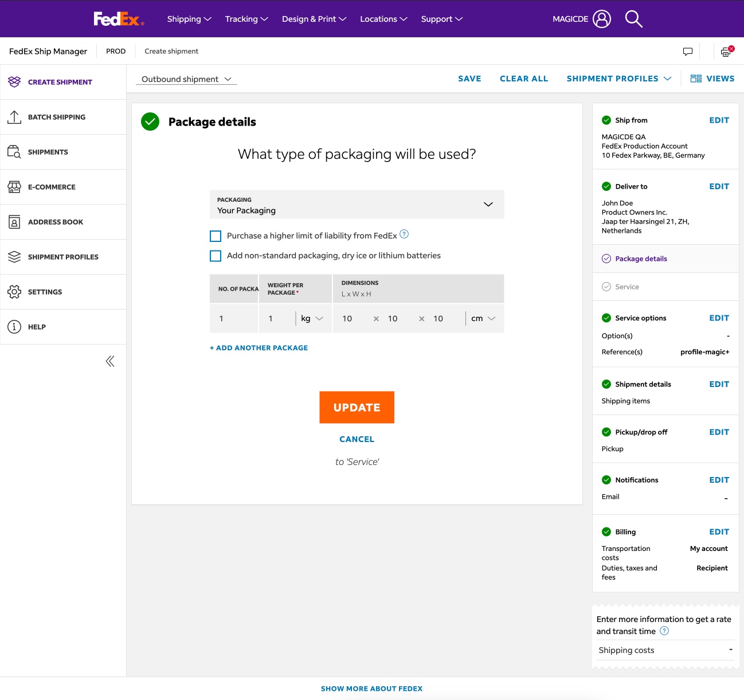Click the search magnifier in the header
Viewport: 744px width, 700px height.
click(x=633, y=19)
